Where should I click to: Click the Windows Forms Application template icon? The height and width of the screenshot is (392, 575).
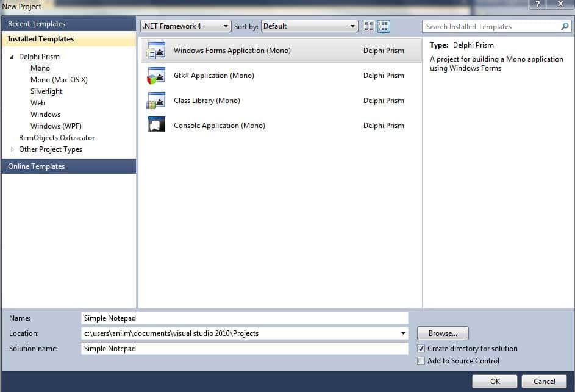(157, 51)
